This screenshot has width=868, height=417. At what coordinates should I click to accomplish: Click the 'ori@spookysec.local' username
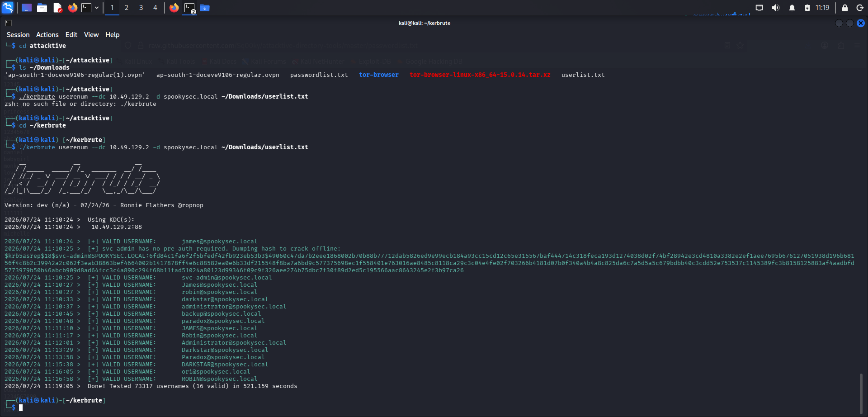(x=216, y=372)
